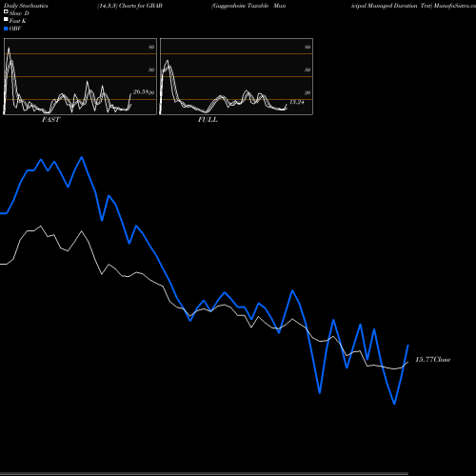476x476 pixels.
Task: Click the Fast K legend color box
Action: [6, 20]
